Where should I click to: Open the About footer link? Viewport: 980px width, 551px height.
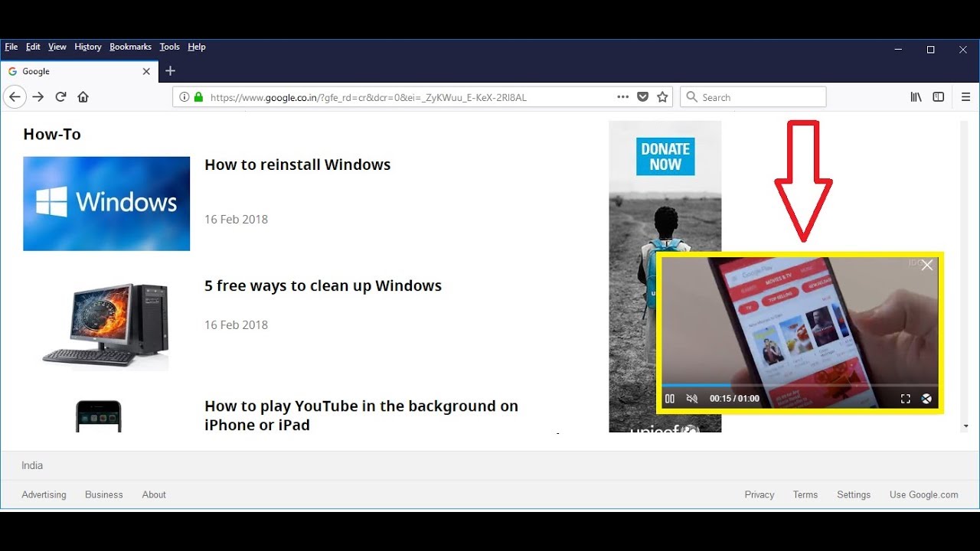pos(154,494)
